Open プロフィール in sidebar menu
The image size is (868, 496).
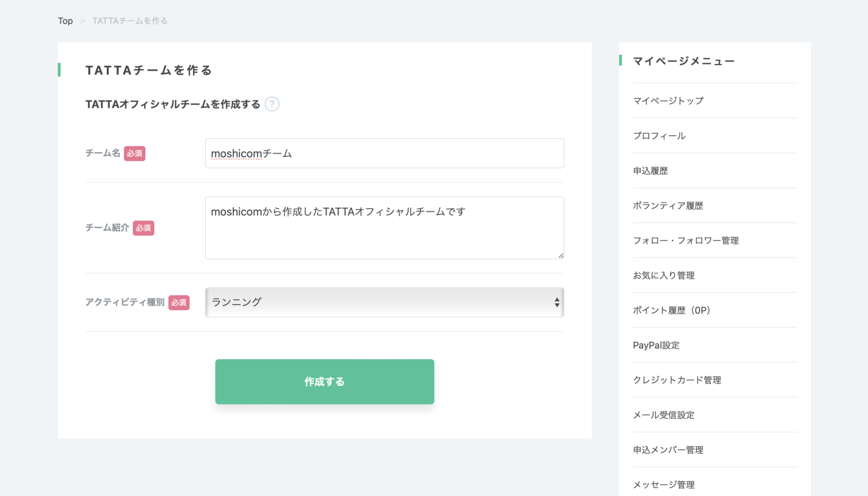point(659,136)
